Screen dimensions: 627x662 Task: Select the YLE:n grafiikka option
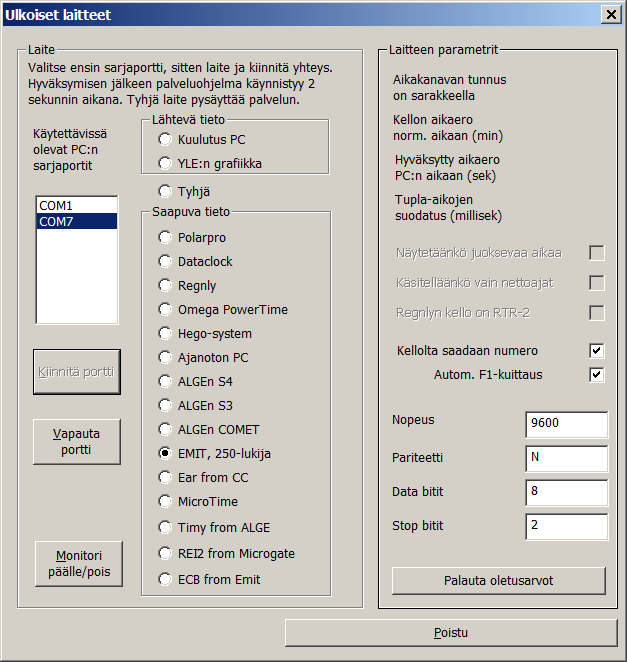[x=165, y=163]
